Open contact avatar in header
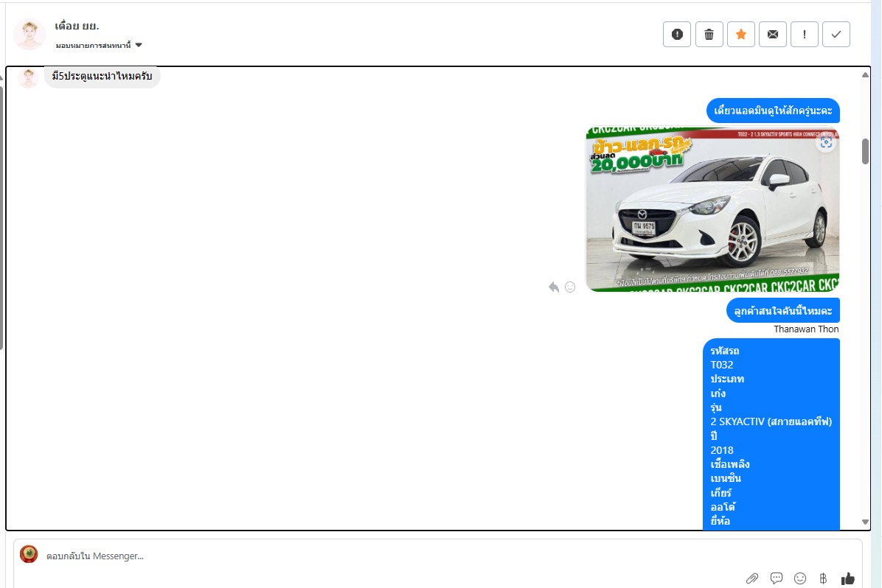This screenshot has width=882, height=588. pos(29,34)
